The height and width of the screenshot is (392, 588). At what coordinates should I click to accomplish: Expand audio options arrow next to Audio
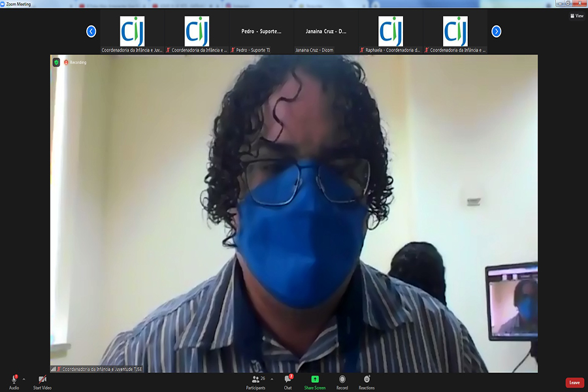click(x=24, y=379)
